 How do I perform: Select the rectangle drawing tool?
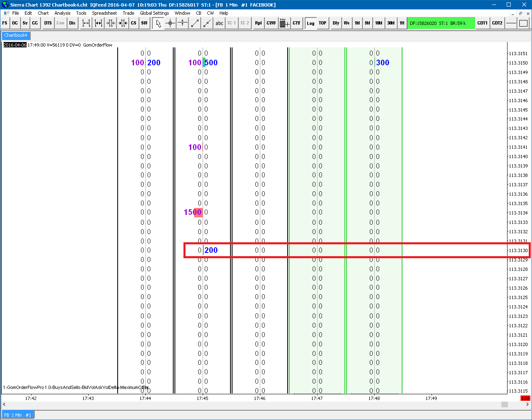[x=523, y=23]
